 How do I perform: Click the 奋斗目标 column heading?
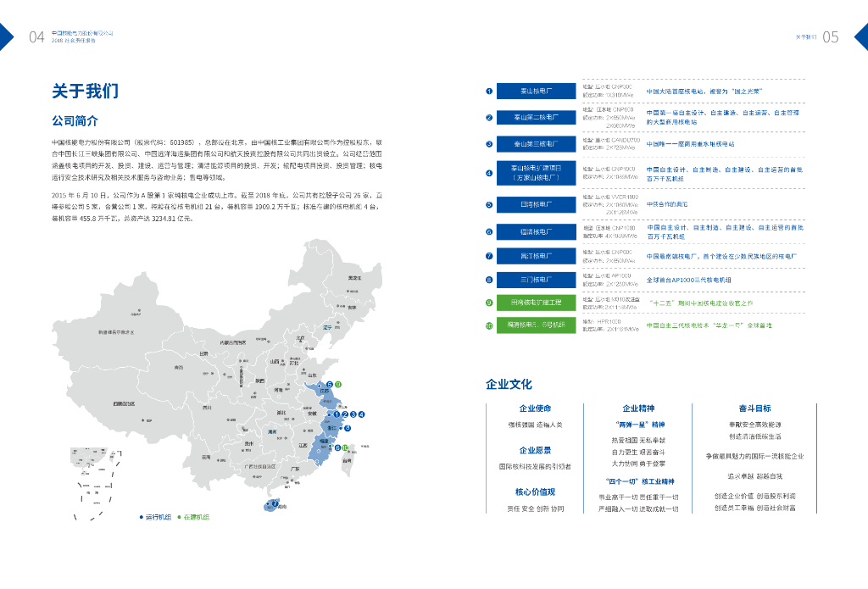(x=754, y=408)
